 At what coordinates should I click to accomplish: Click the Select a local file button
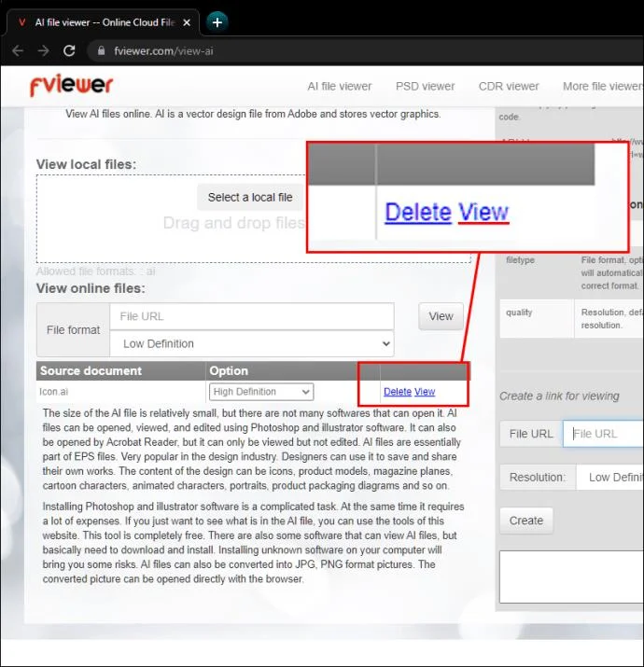click(250, 198)
